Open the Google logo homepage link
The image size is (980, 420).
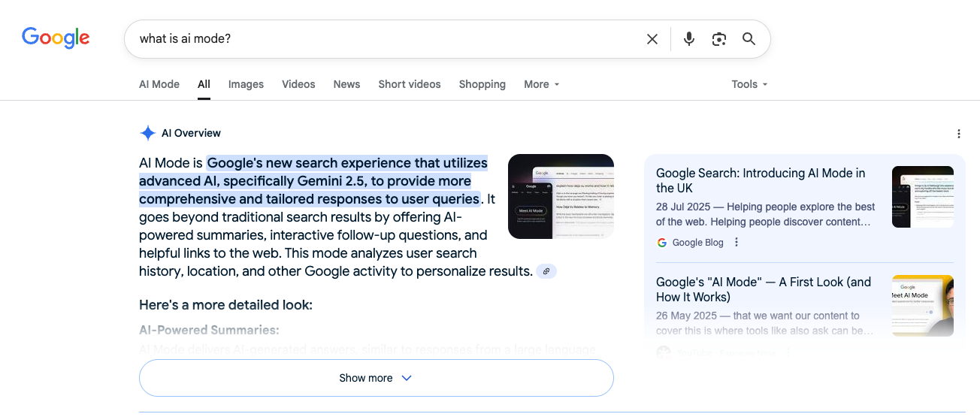click(56, 38)
